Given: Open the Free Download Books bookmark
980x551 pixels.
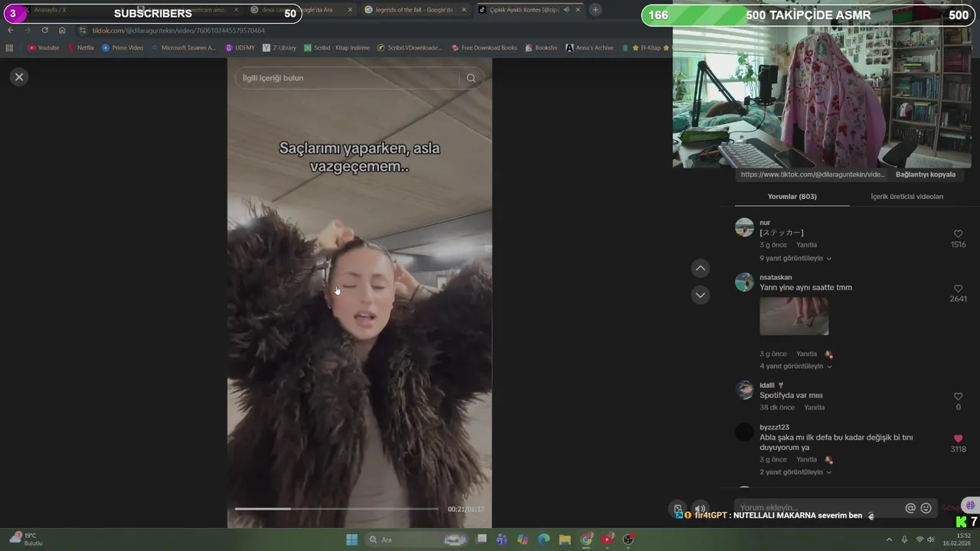Looking at the screenshot, I should tap(484, 47).
